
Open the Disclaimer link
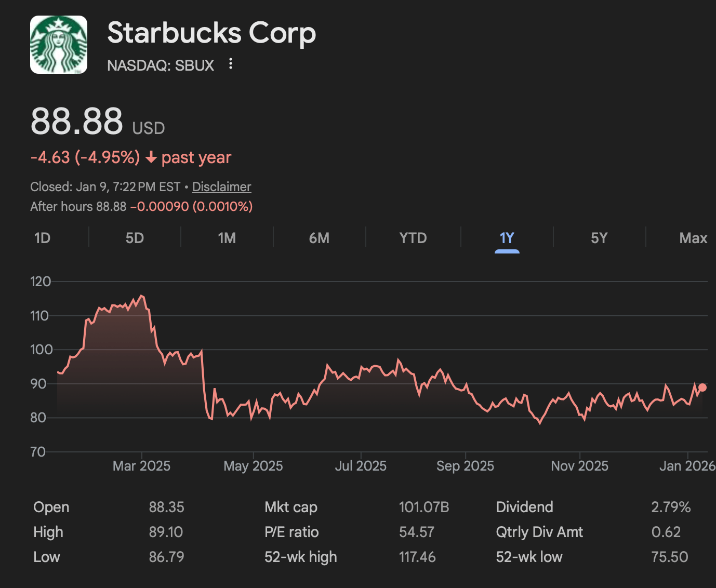tap(222, 186)
